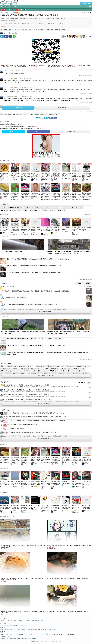Click the マンガ tag under the title
The width and height of the screenshot is (92, 644).
pos(64,30)
